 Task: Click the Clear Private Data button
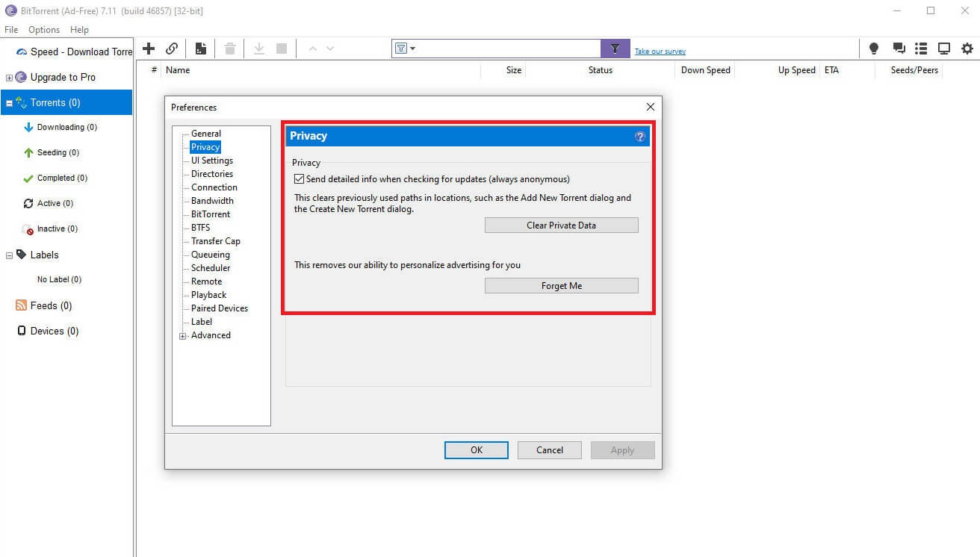[562, 225]
